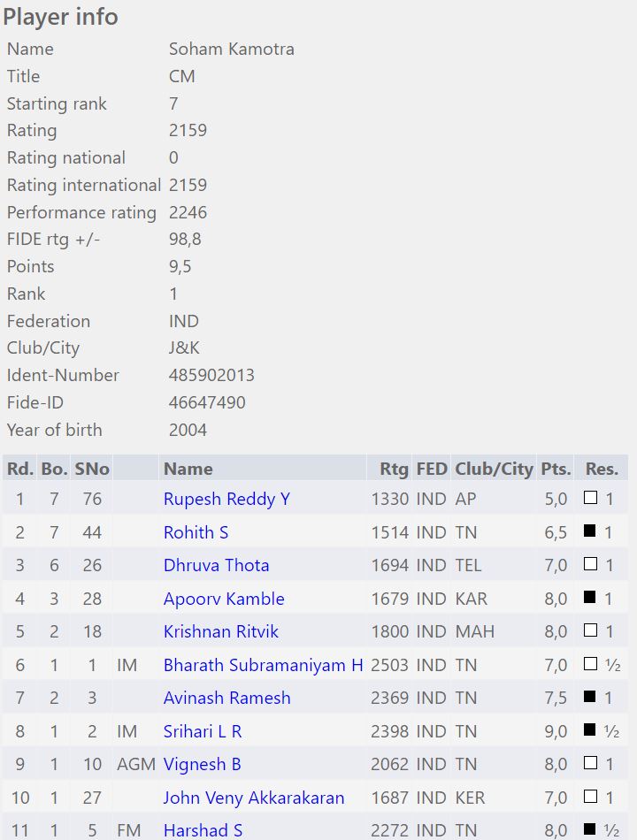Click black square icon in Harshad S's row
Image resolution: width=637 pixels, height=840 pixels.
pyautogui.click(x=590, y=830)
